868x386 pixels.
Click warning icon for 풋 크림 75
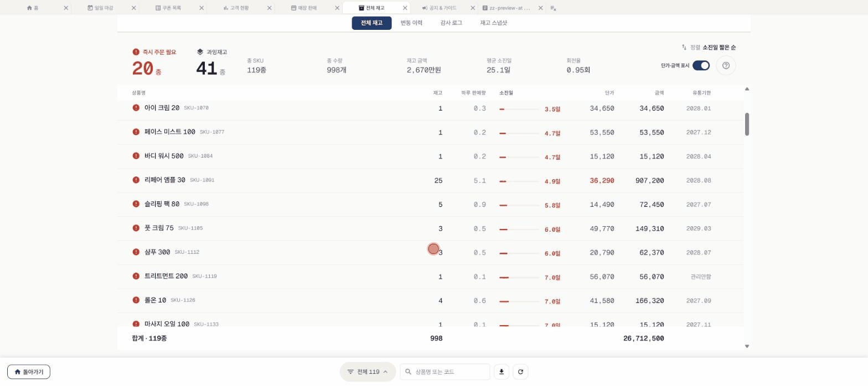click(x=136, y=228)
